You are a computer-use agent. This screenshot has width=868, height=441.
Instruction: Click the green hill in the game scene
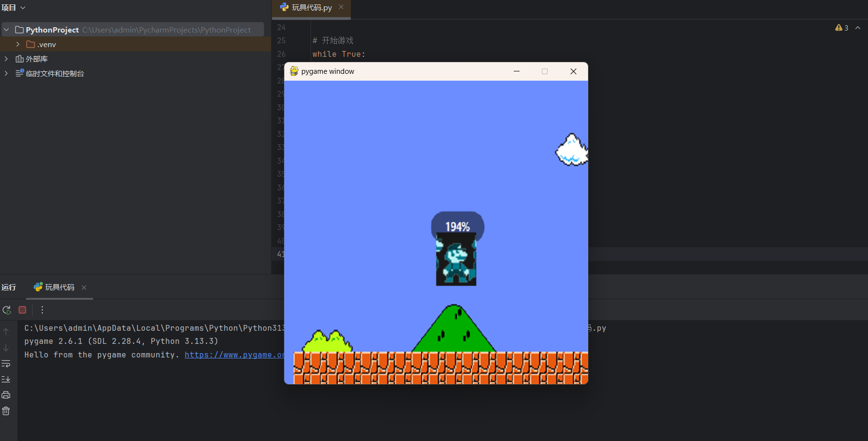click(x=454, y=328)
